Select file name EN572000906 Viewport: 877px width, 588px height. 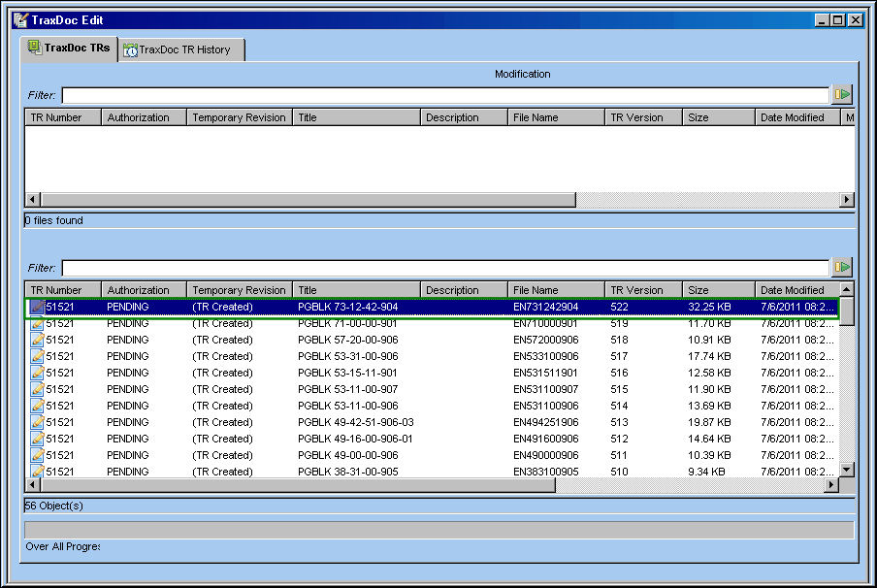[546, 340]
